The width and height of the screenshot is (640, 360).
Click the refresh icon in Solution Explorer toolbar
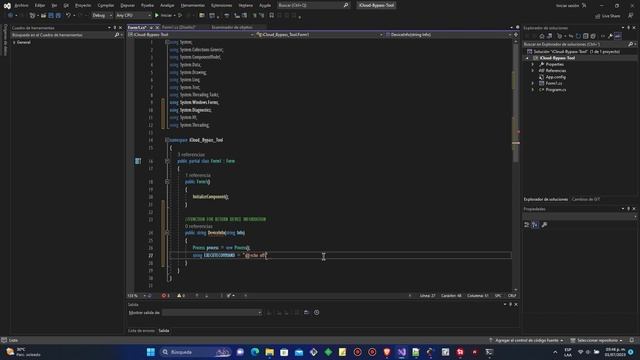(x=578, y=36)
